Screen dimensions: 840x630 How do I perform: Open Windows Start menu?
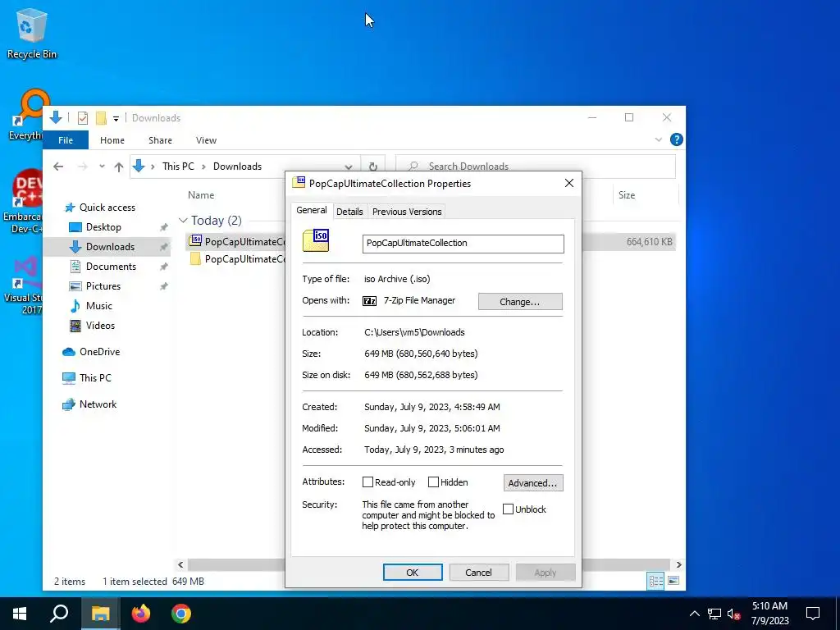click(x=20, y=614)
